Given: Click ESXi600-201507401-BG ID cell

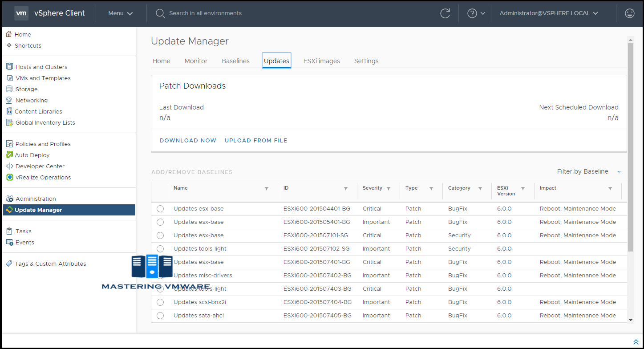Looking at the screenshot, I should click(x=317, y=262).
